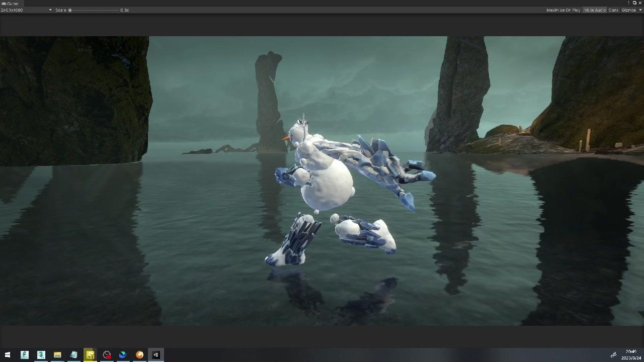Image resolution: width=644 pixels, height=362 pixels.
Task: Click the Gizmos button
Action: pos(628,10)
